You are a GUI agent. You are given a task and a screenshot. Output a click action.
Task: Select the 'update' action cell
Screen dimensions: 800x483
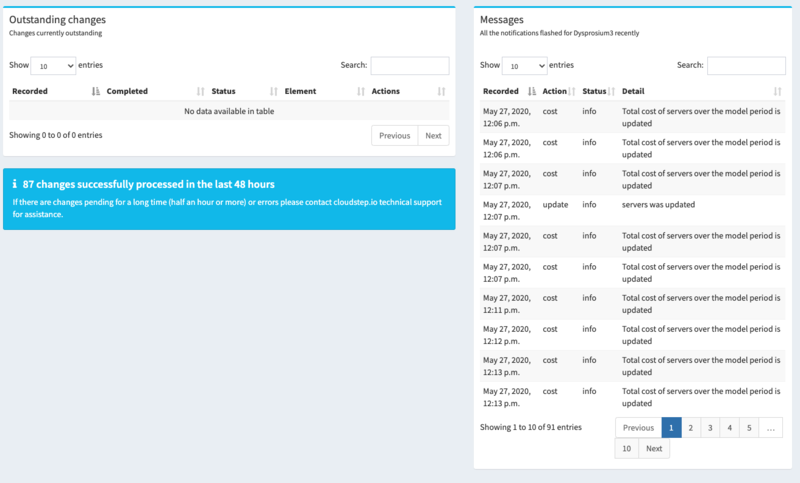click(555, 205)
